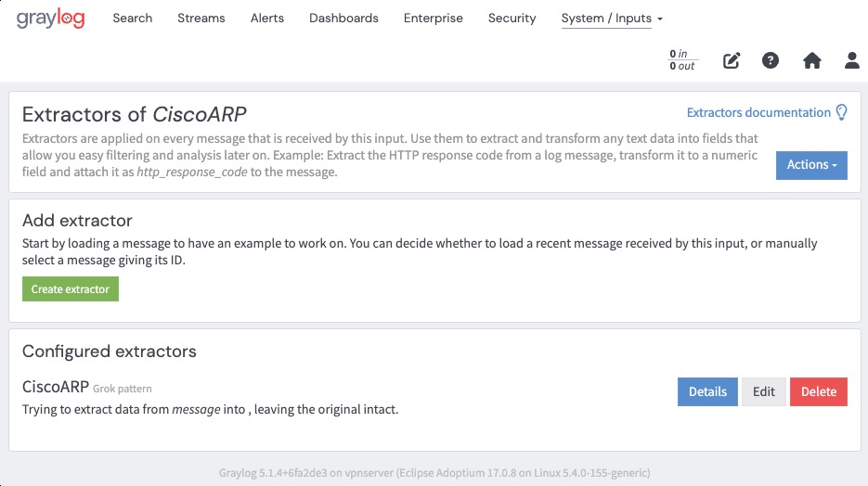Edit the CiscoARP extractor
This screenshot has width=868, height=486.
coord(764,391)
